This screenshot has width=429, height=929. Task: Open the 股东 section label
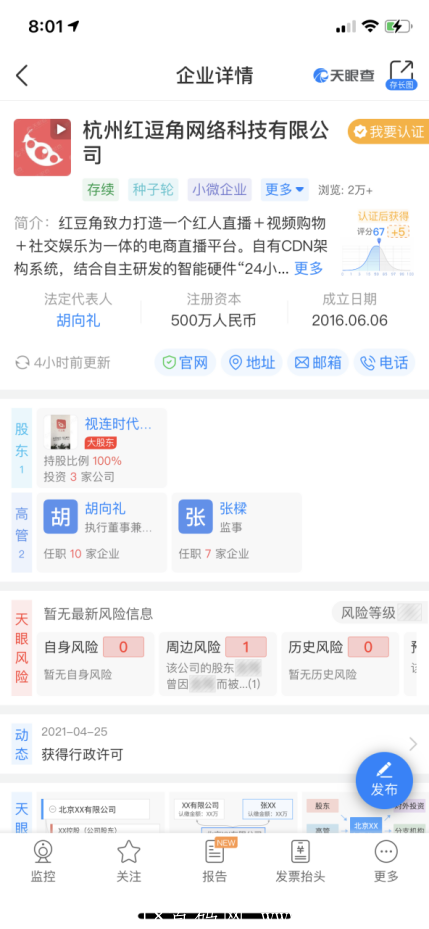pos(21,448)
